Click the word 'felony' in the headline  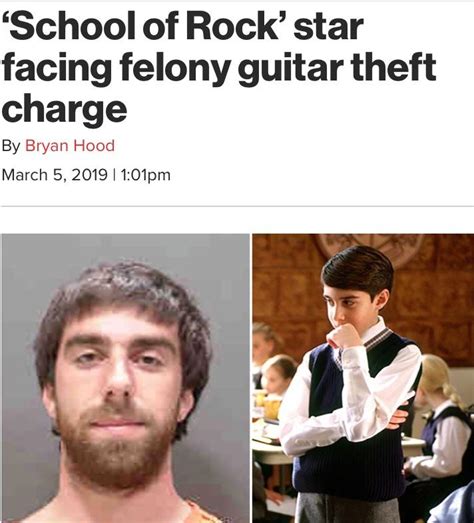(x=175, y=68)
